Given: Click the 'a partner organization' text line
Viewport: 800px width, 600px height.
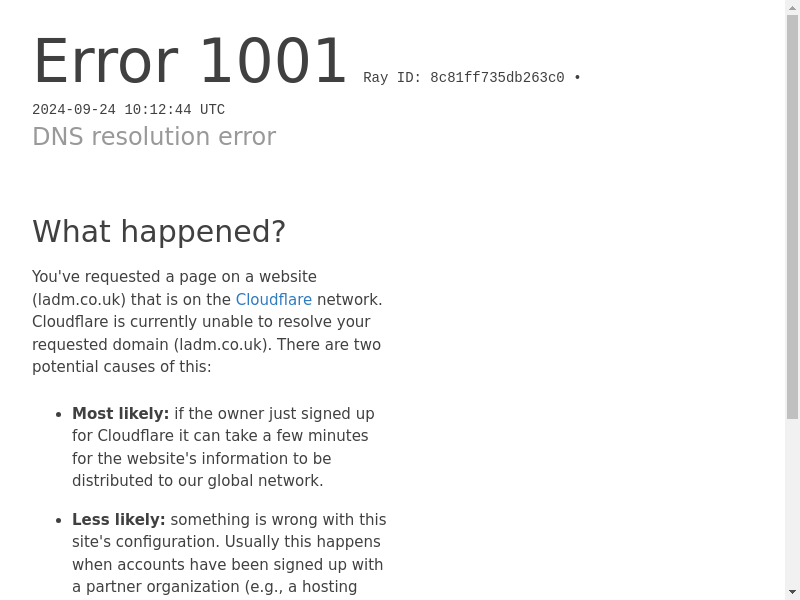Looking at the screenshot, I should pos(214,587).
